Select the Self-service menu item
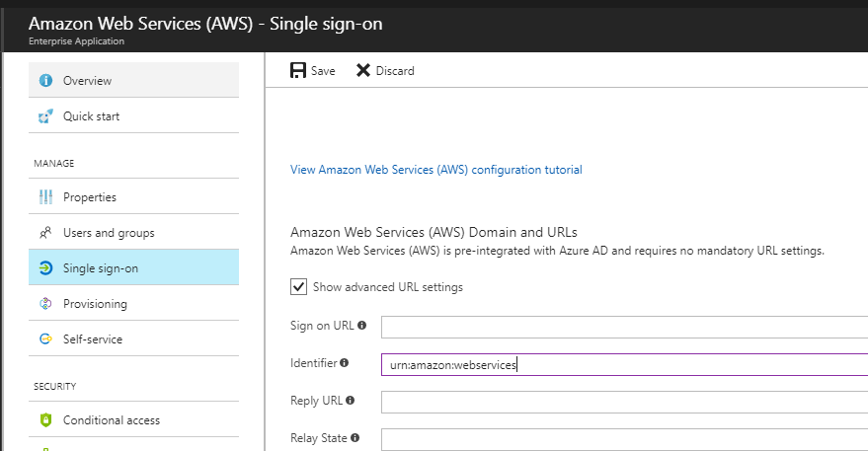Screen dimensions: 868x451 [134, 338]
